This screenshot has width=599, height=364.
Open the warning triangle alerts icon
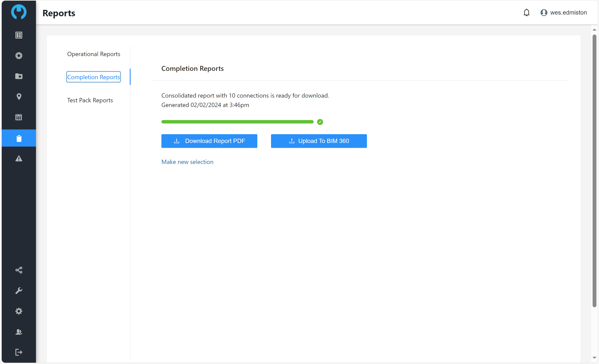pos(19,159)
